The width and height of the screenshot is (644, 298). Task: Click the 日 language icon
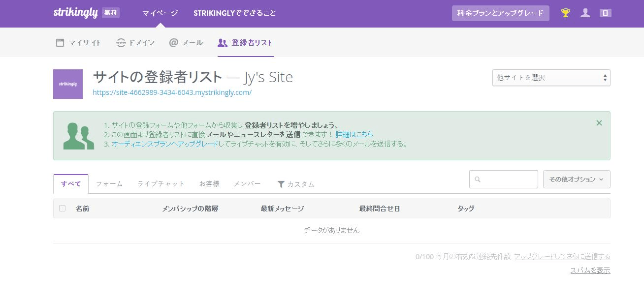(x=605, y=13)
